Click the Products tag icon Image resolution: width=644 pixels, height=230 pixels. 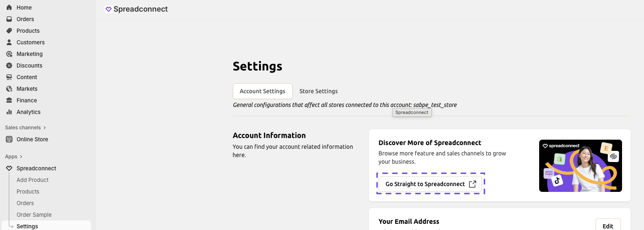[9, 31]
